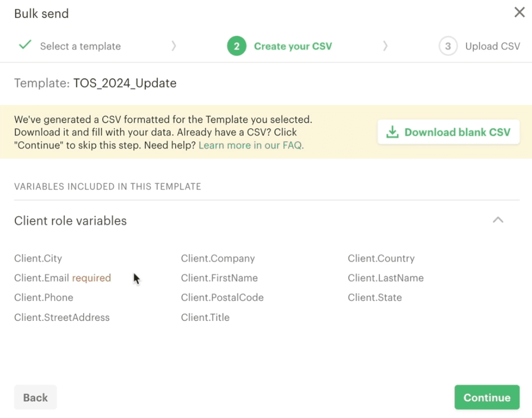This screenshot has width=532, height=418.
Task: Open the Upload CSV step
Action: 492,46
